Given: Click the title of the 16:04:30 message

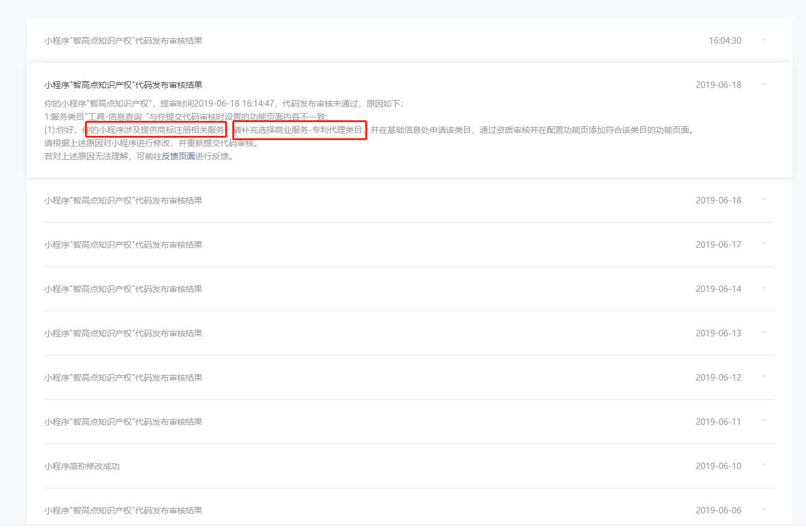Looking at the screenshot, I should [x=123, y=41].
